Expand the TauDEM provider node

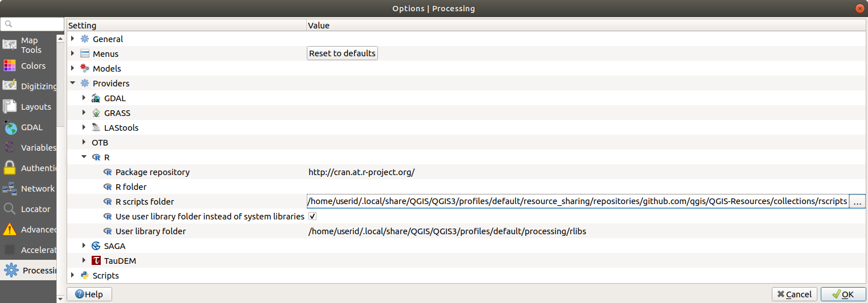(x=84, y=261)
